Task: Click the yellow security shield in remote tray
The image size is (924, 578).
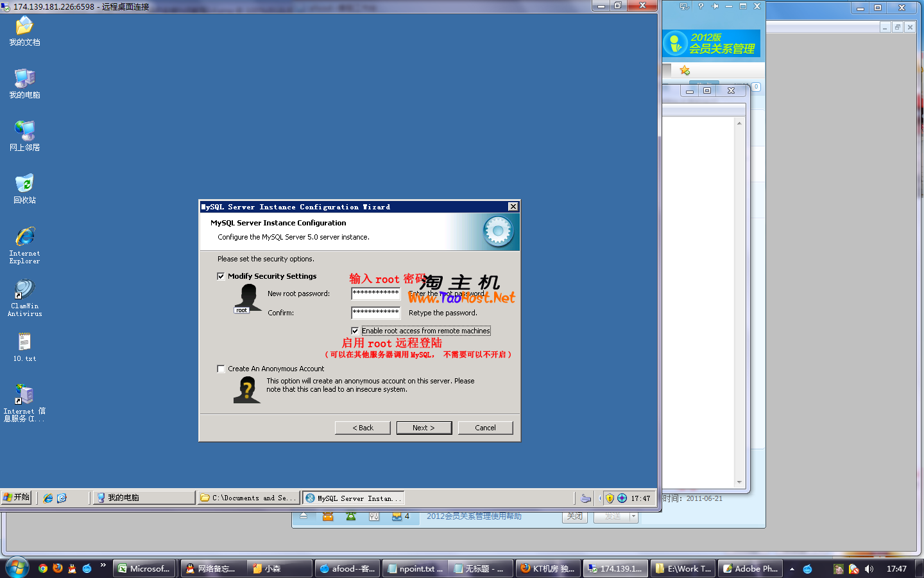Action: 610,498
